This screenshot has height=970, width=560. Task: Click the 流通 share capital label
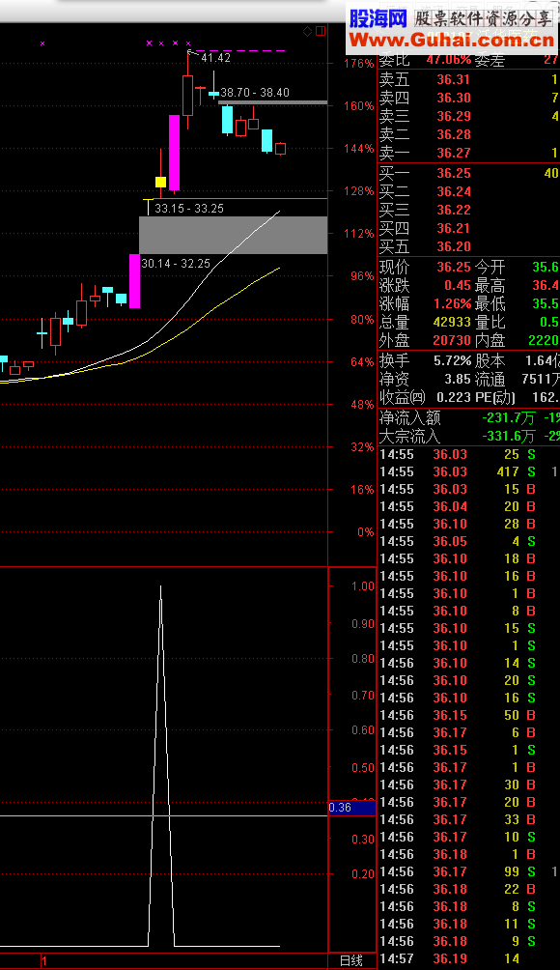(x=490, y=379)
